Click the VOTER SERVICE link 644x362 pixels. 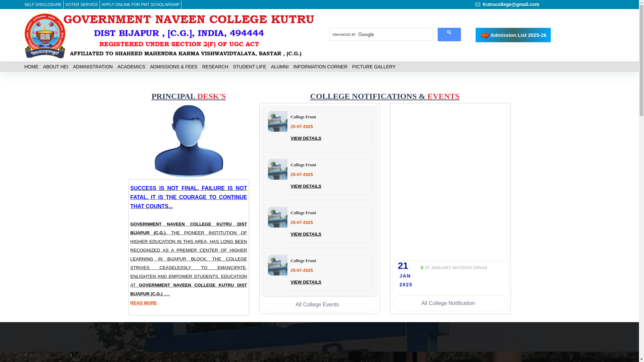click(x=82, y=5)
